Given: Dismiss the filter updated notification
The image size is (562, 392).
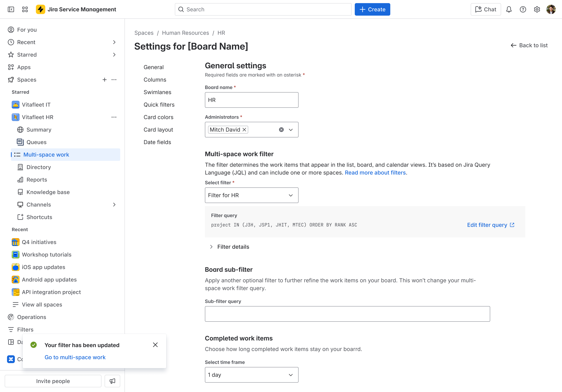Looking at the screenshot, I should 155,345.
